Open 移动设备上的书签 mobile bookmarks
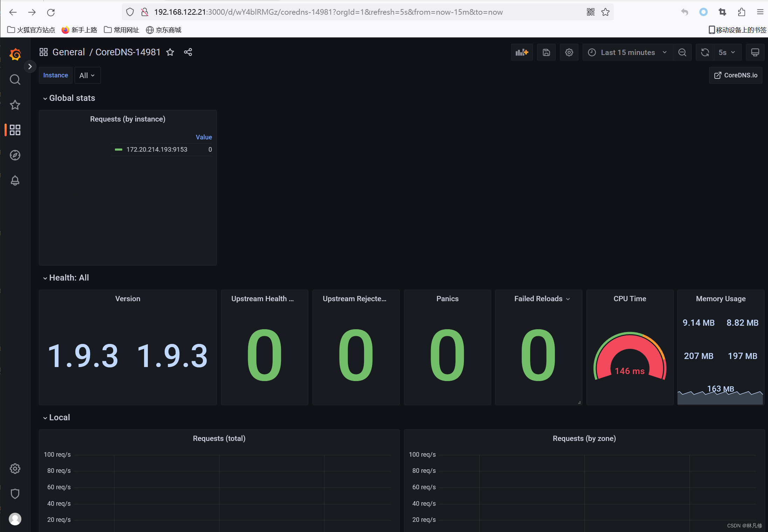The height and width of the screenshot is (532, 768). tap(738, 30)
